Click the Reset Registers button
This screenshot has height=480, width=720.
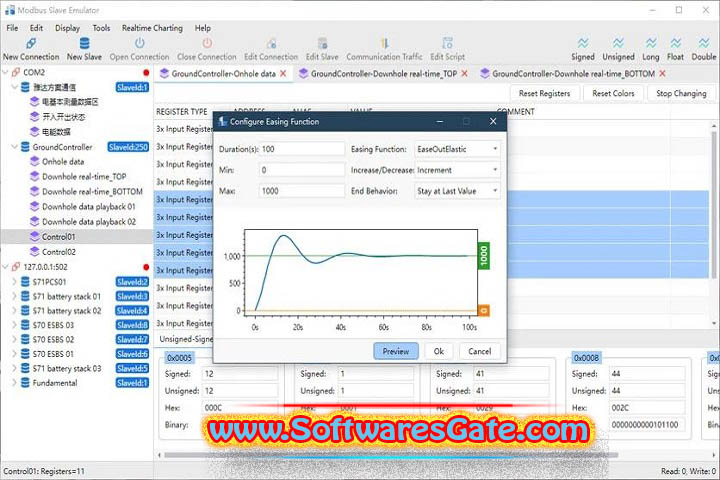544,93
